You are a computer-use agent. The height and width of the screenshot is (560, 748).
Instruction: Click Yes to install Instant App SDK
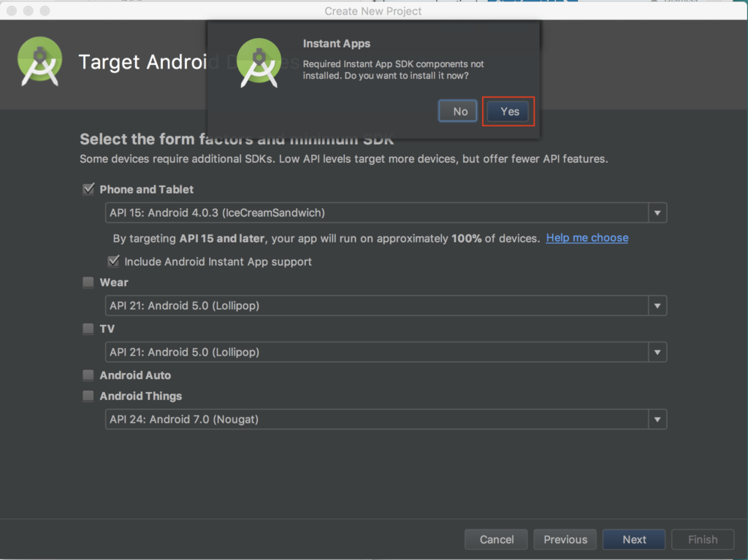tap(508, 112)
